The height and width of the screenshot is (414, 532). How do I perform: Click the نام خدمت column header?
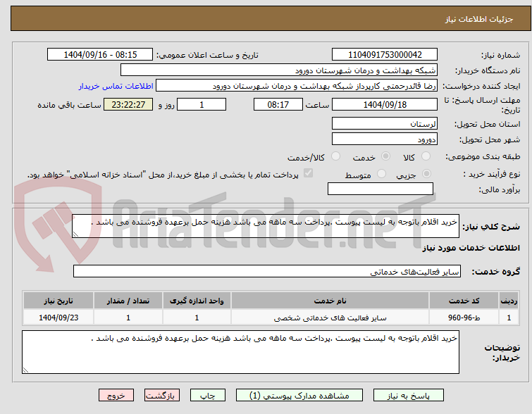pos(330,301)
